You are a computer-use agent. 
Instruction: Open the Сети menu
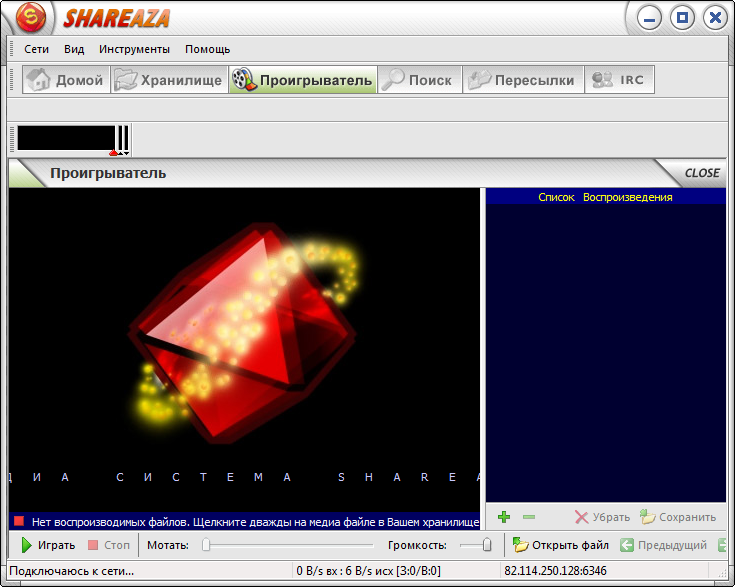pos(37,49)
